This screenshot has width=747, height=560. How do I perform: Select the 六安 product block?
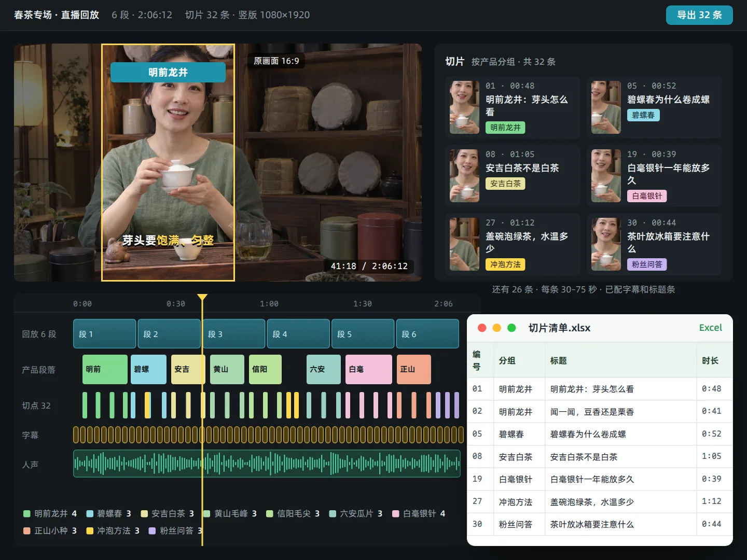324,369
